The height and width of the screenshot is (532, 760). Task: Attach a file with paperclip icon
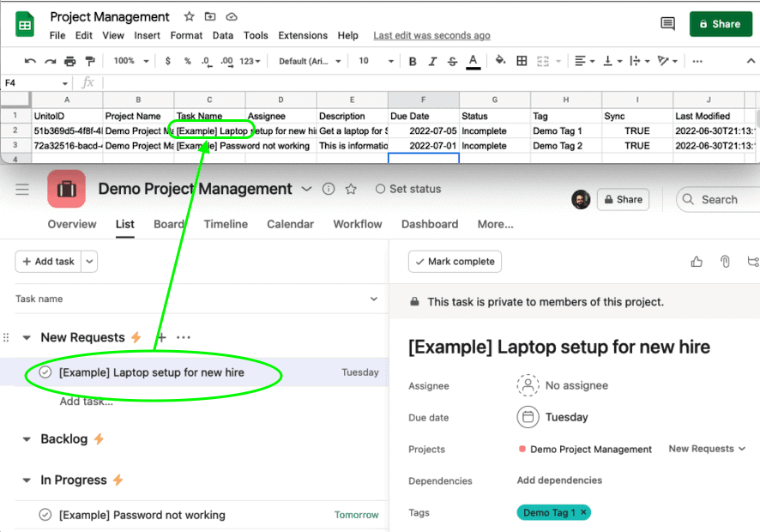coord(725,262)
